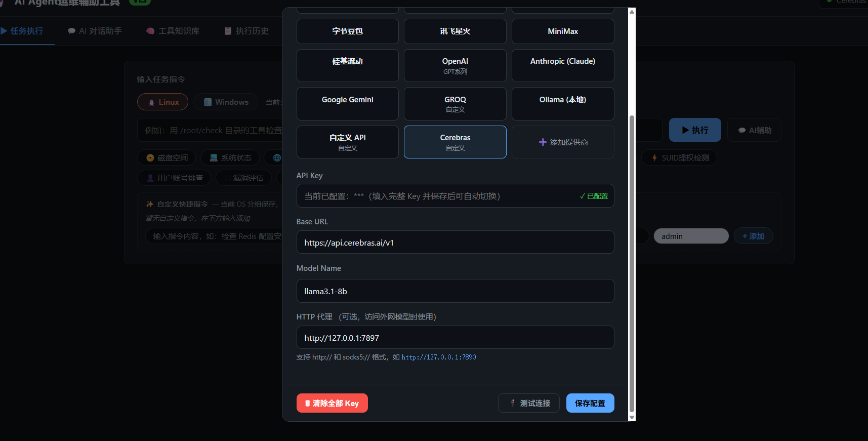Image resolution: width=868 pixels, height=441 pixels.
Task: Select the 硅基流动 provider
Action: coord(348,65)
